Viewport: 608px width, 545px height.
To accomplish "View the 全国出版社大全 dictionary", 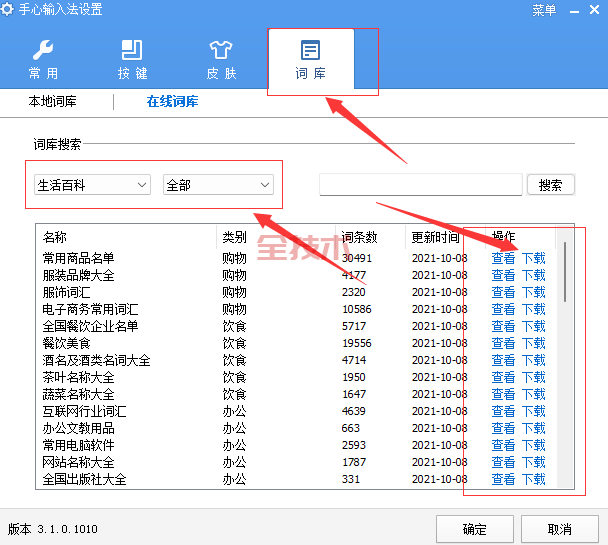I will 503,479.
